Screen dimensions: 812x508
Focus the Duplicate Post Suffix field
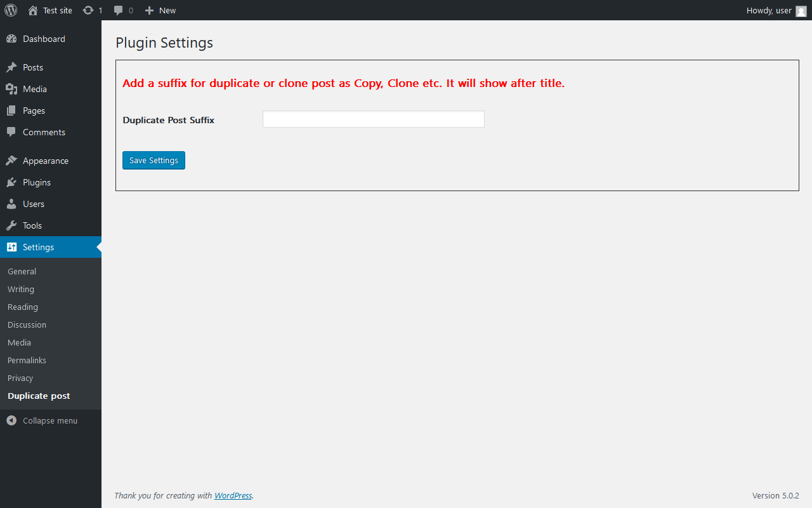point(374,119)
